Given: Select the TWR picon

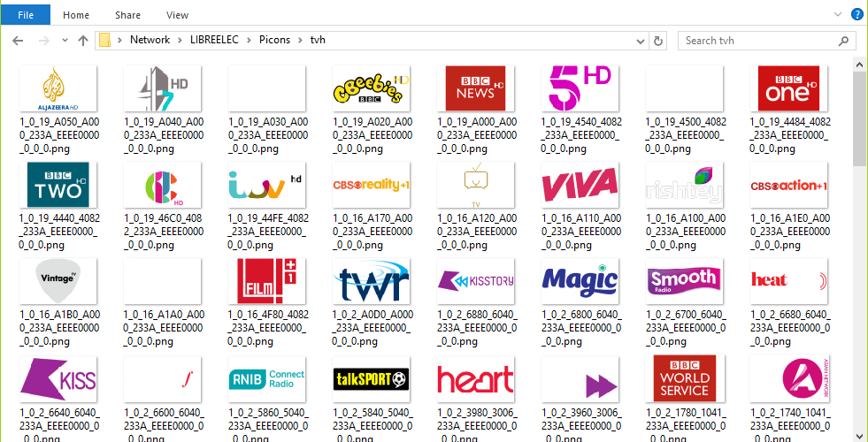Looking at the screenshot, I should coord(372,281).
